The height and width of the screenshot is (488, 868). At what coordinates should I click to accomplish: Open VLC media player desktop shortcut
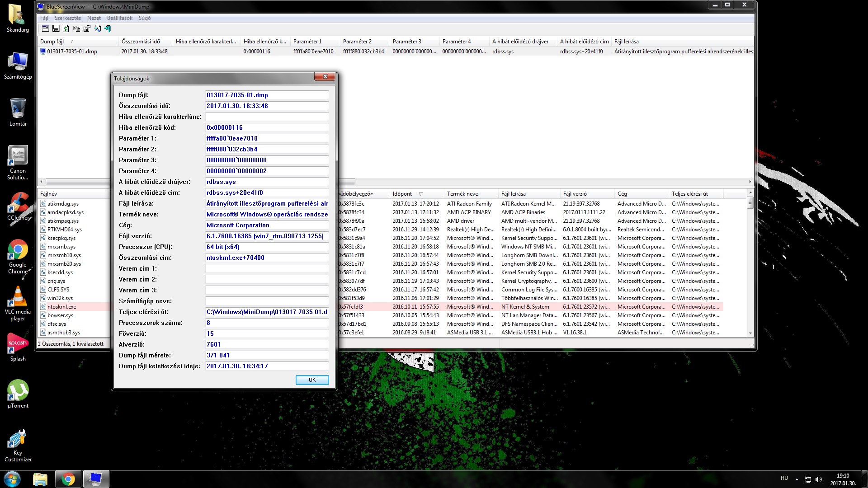tap(18, 304)
